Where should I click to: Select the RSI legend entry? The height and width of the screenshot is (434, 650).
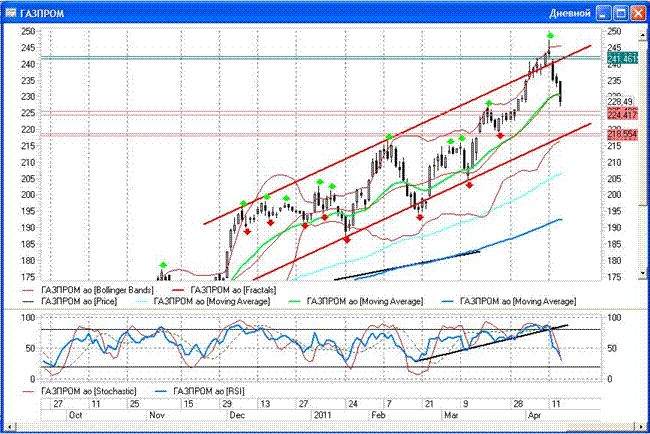click(x=199, y=391)
